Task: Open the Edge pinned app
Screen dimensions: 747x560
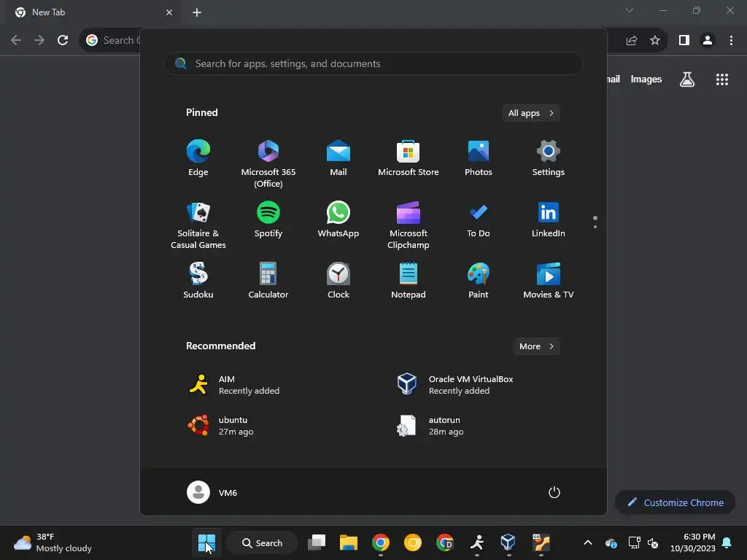Action: pyautogui.click(x=198, y=158)
